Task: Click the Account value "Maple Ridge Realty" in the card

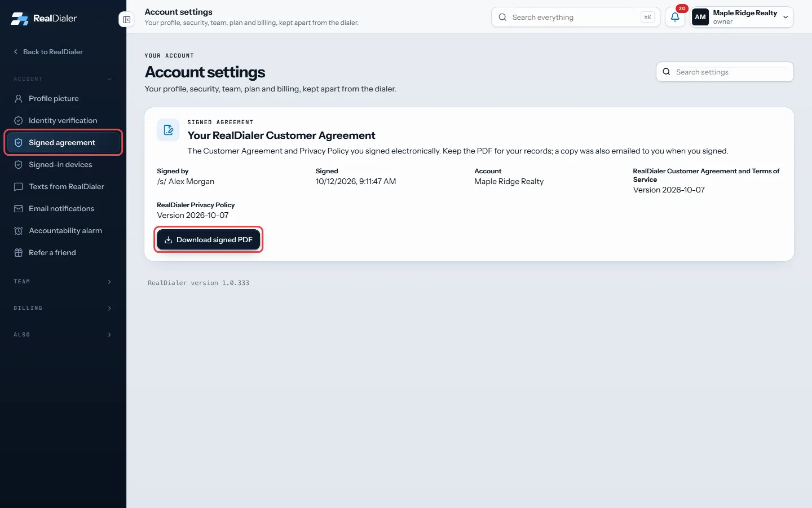Action: [x=509, y=182]
